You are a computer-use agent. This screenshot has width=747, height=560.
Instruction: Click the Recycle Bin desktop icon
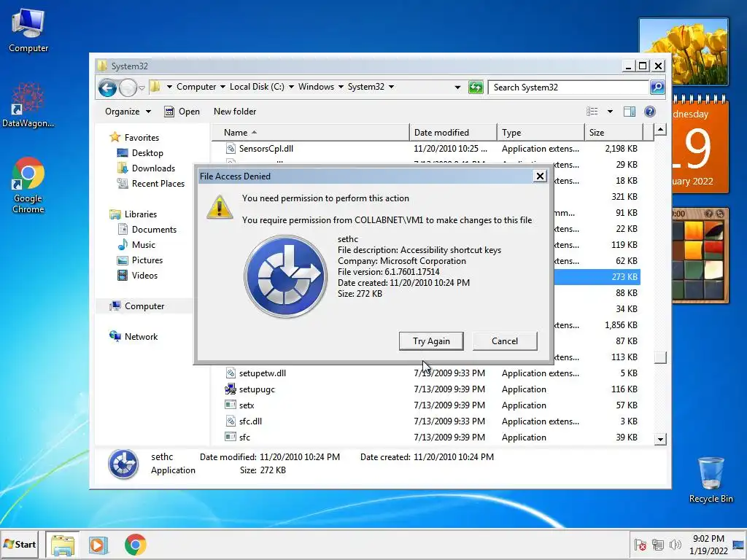coord(711,480)
